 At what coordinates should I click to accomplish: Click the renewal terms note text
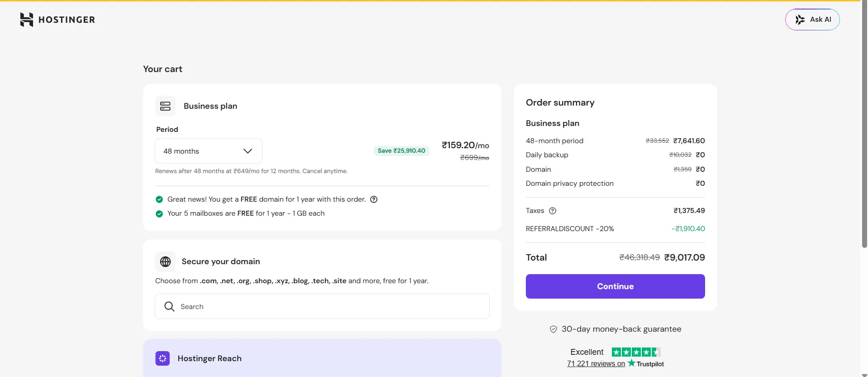point(251,171)
